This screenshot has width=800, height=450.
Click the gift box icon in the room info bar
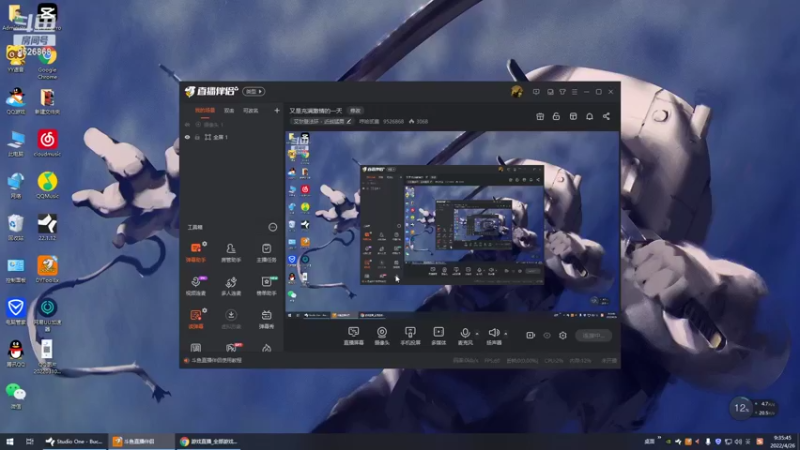pos(540,116)
